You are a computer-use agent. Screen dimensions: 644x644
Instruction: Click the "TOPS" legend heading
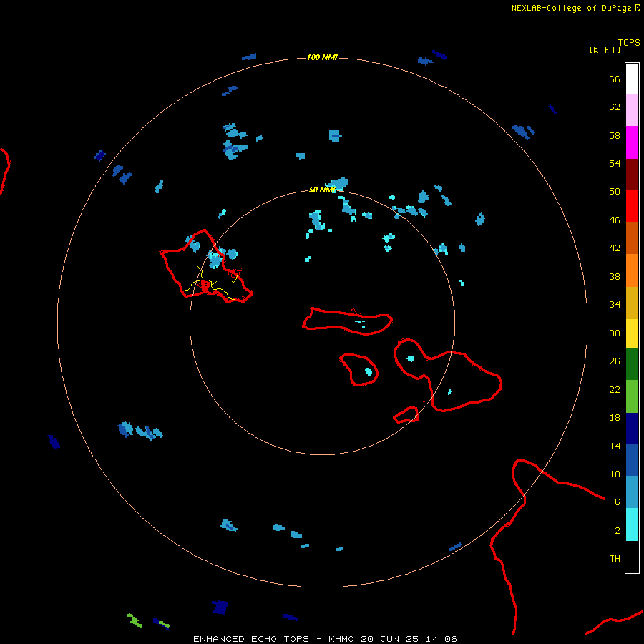point(629,42)
